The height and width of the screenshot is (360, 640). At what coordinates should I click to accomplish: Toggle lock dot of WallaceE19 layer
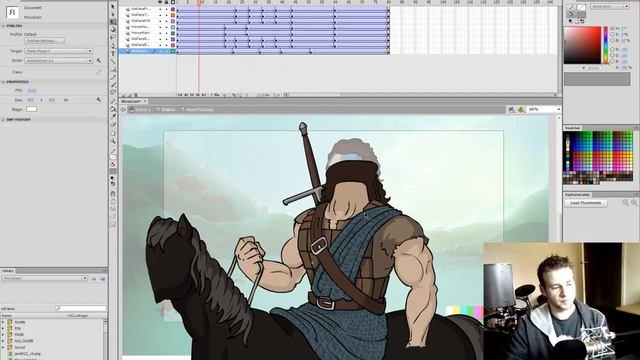tap(166, 20)
